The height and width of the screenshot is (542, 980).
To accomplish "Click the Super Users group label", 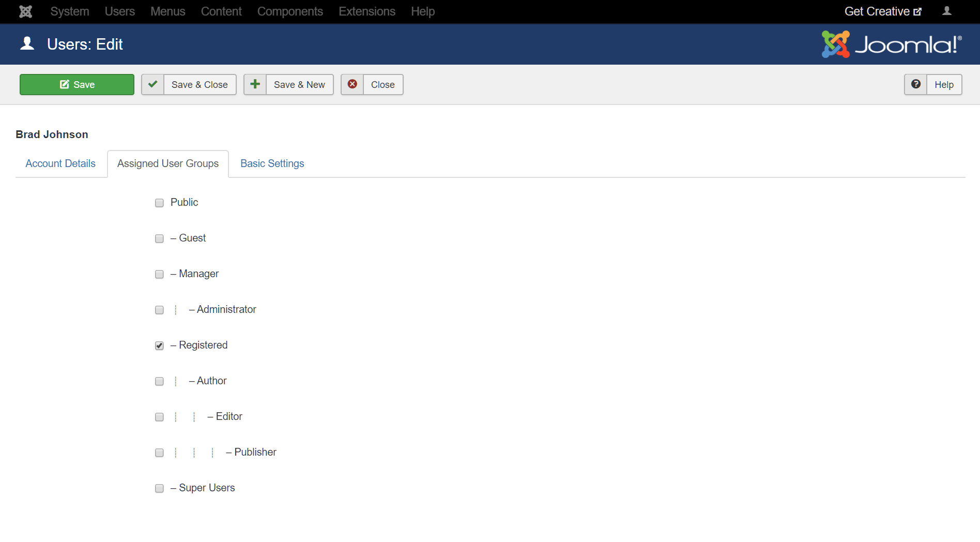I will (x=207, y=488).
